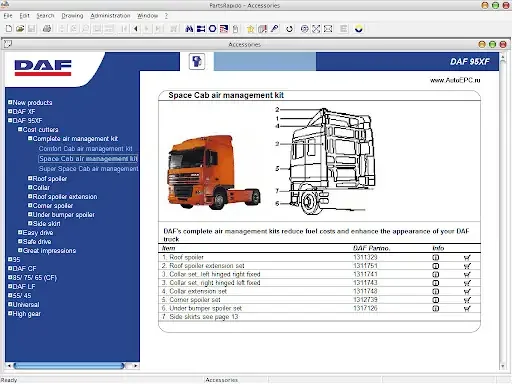Add Collar extension set to cart
Viewport: 512px width, 384px height.
tap(467, 291)
